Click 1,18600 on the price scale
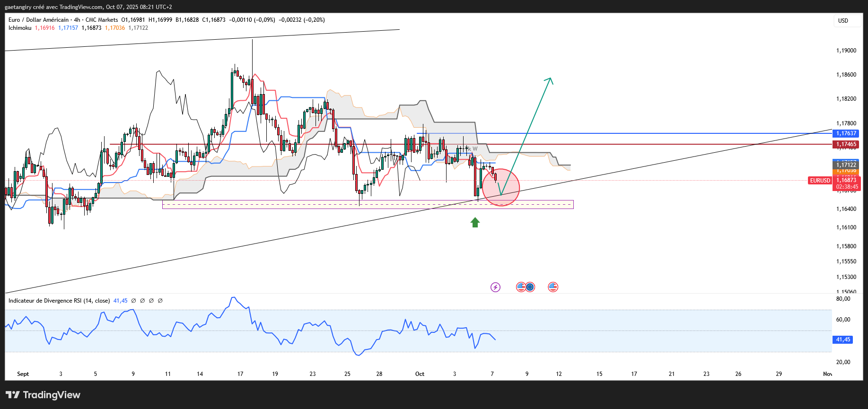The image size is (868, 409). click(846, 75)
